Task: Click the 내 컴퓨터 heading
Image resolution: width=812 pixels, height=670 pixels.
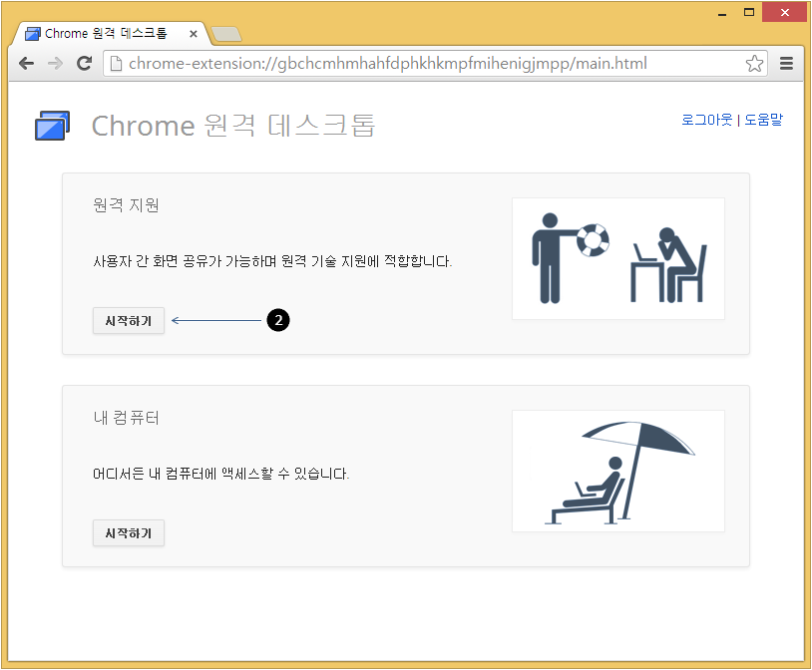Action: pos(126,418)
